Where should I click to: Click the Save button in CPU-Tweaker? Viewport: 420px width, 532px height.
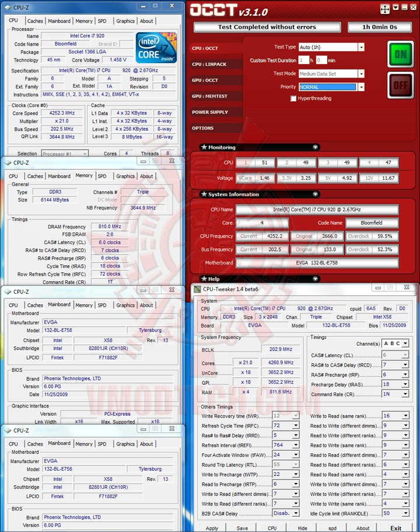[x=242, y=528]
